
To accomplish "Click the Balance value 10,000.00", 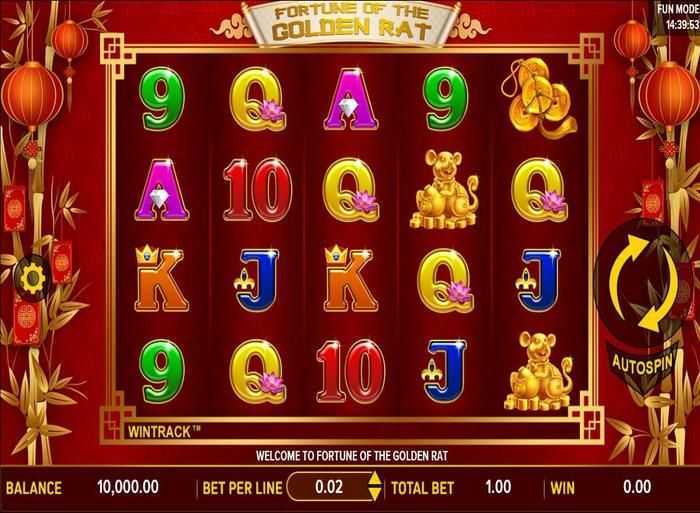I will (x=128, y=487).
